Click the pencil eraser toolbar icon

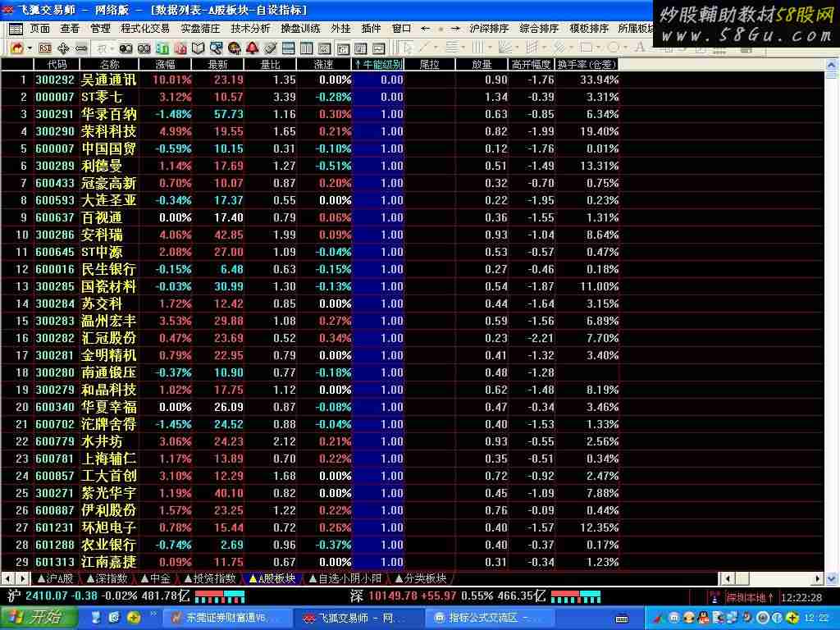click(x=271, y=48)
